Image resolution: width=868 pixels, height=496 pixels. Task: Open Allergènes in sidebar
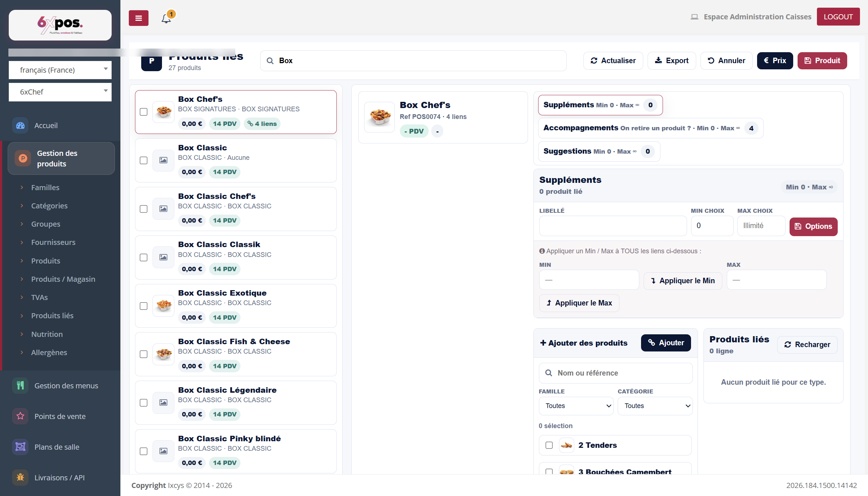click(49, 352)
